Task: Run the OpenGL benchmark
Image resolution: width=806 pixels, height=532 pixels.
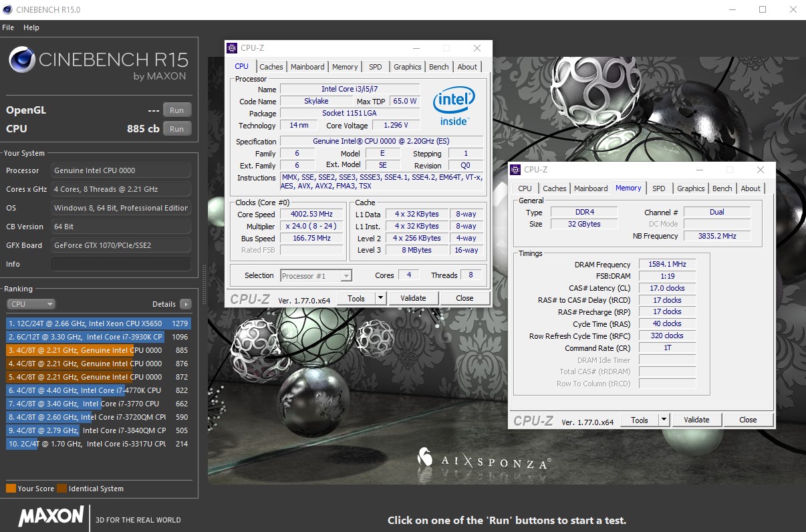Action: (x=176, y=110)
